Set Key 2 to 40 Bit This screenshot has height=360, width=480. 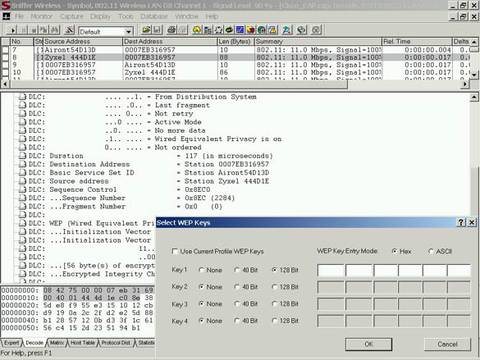click(237, 287)
